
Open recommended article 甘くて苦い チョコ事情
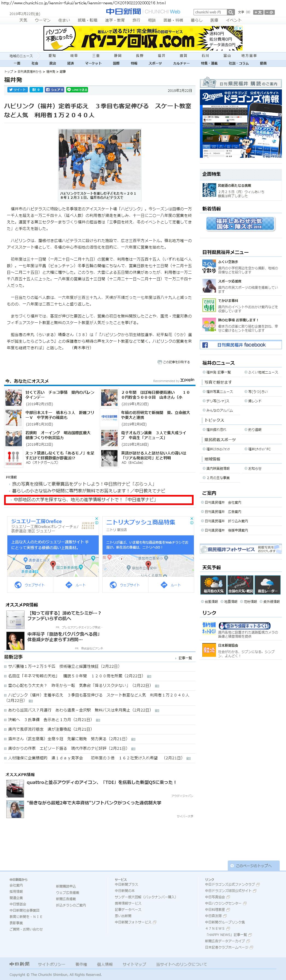[x=60, y=395]
